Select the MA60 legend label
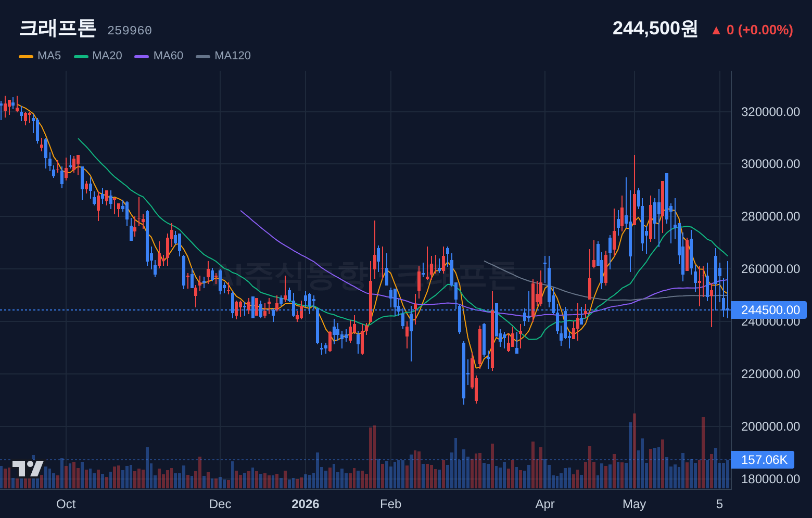Viewport: 812px width, 518px height. click(168, 56)
